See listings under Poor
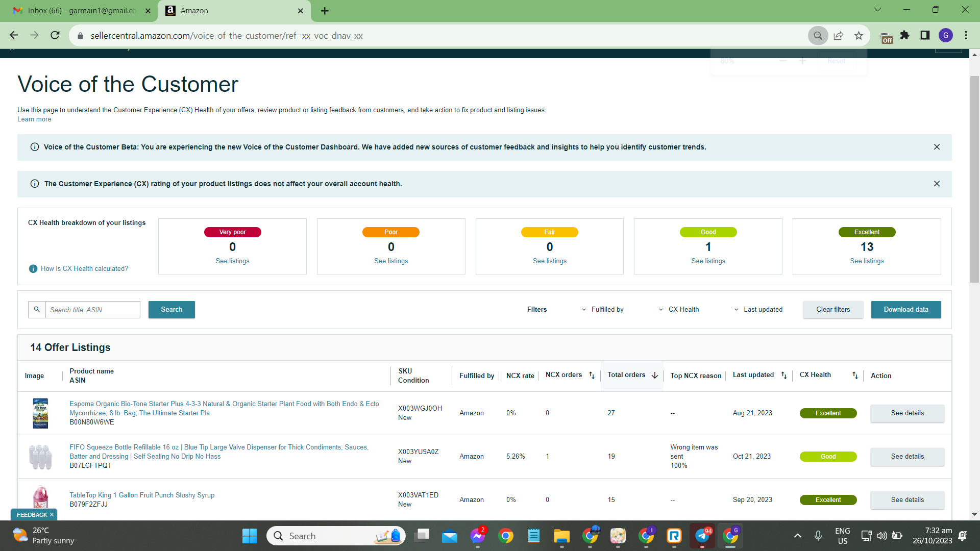980x551 pixels. point(391,261)
